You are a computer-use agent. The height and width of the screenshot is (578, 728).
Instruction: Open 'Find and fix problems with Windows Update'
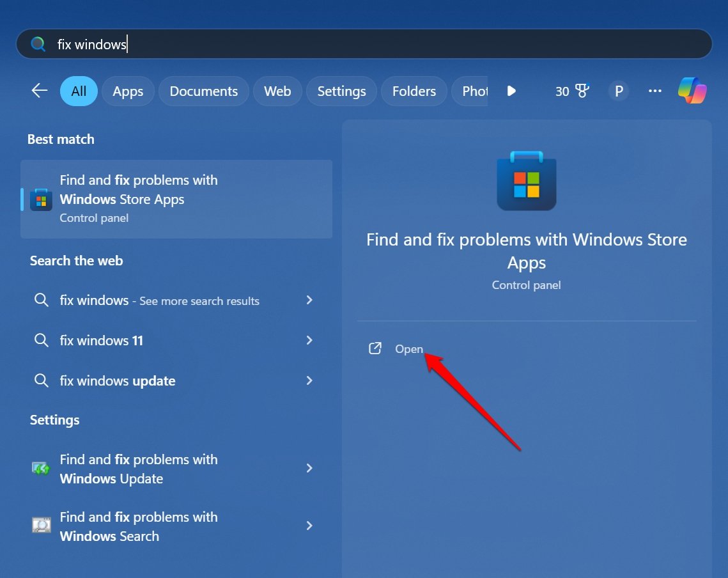[176, 469]
